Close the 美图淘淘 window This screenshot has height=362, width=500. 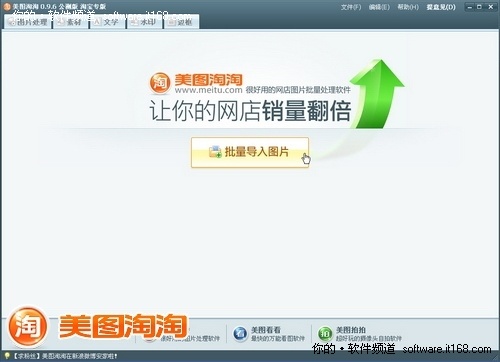pyautogui.click(x=491, y=7)
